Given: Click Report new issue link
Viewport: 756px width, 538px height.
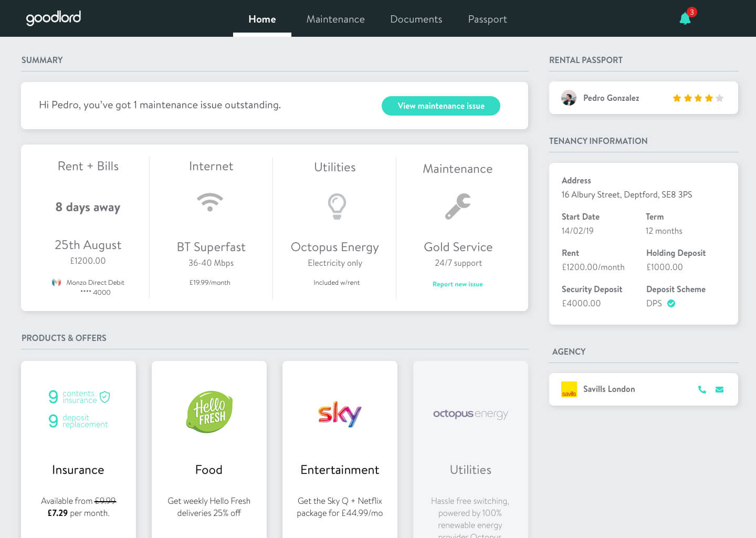Looking at the screenshot, I should coord(458,284).
